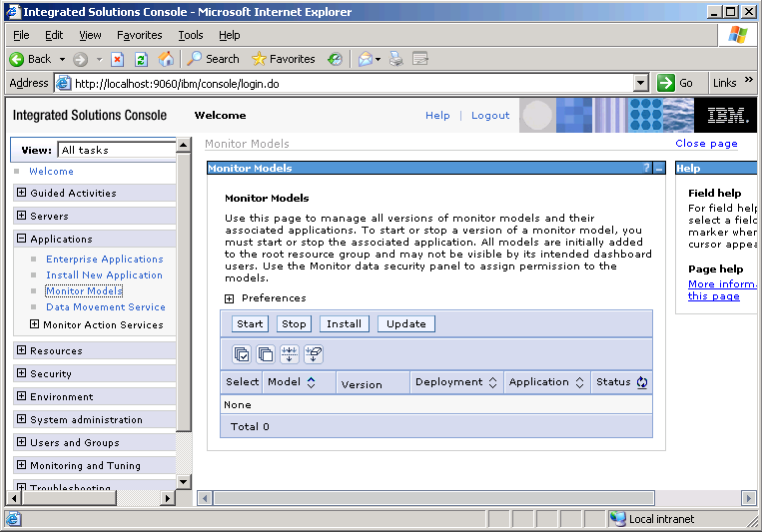
Task: Open the Help menu in menu bar
Action: [x=229, y=35]
